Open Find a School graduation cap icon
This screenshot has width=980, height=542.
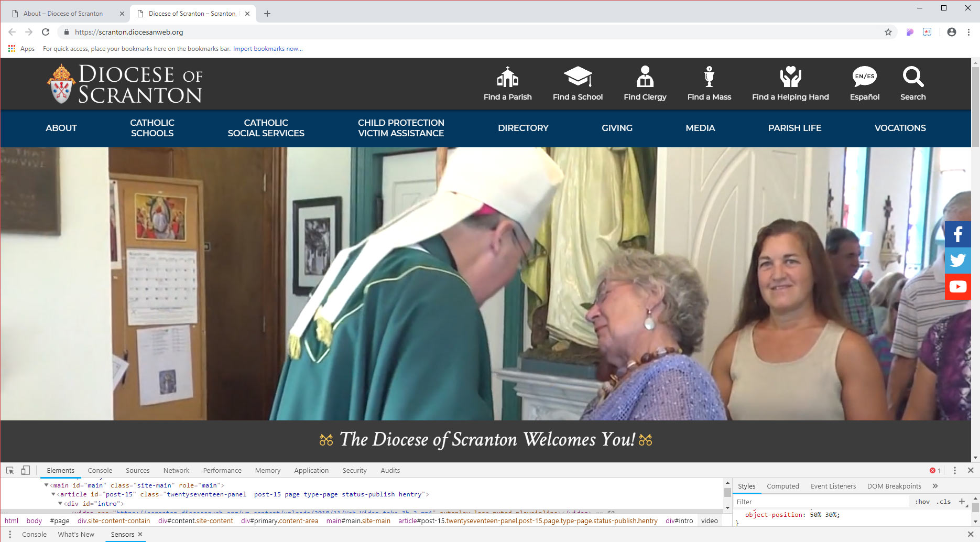pos(578,77)
